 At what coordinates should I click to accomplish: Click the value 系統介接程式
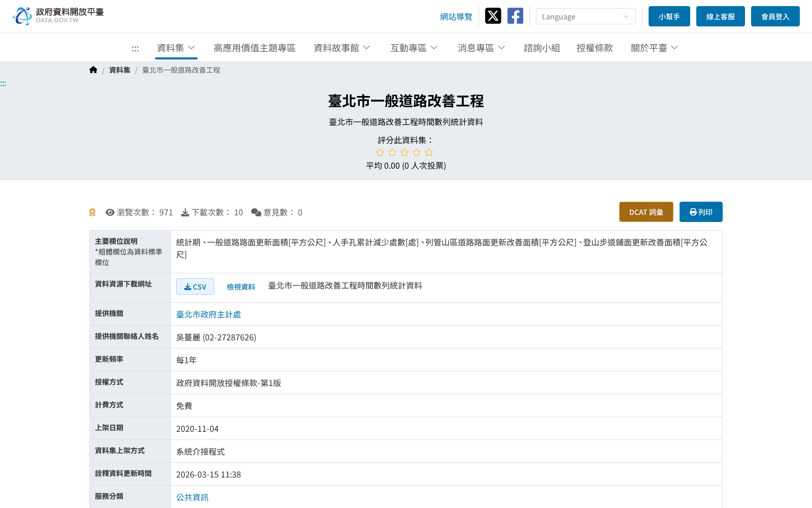[x=200, y=452]
